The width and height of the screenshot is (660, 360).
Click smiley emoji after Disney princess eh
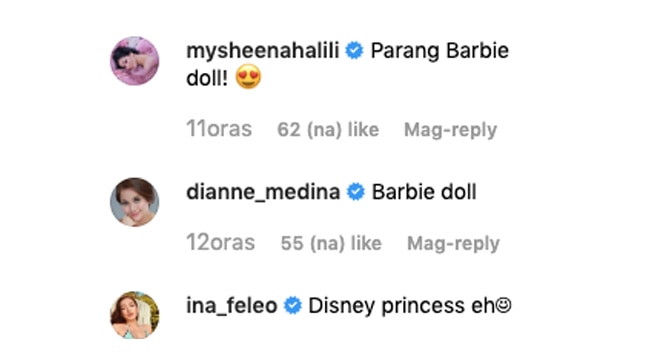pyautogui.click(x=503, y=305)
